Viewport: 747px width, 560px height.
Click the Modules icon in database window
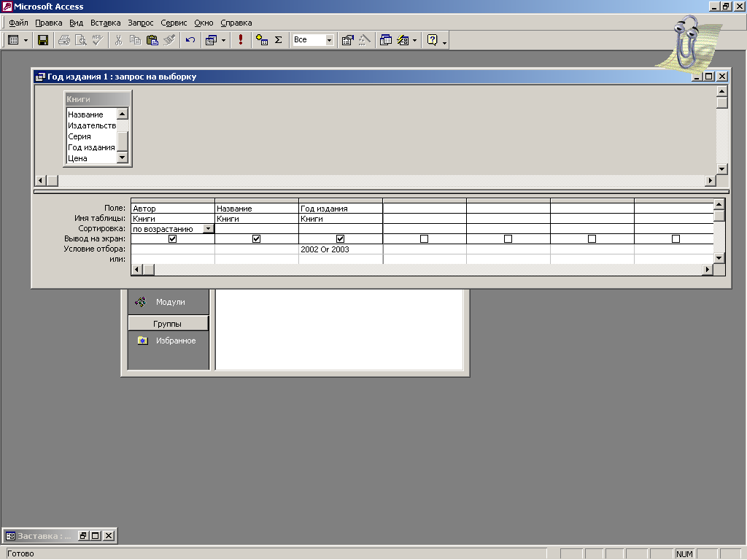(x=141, y=302)
